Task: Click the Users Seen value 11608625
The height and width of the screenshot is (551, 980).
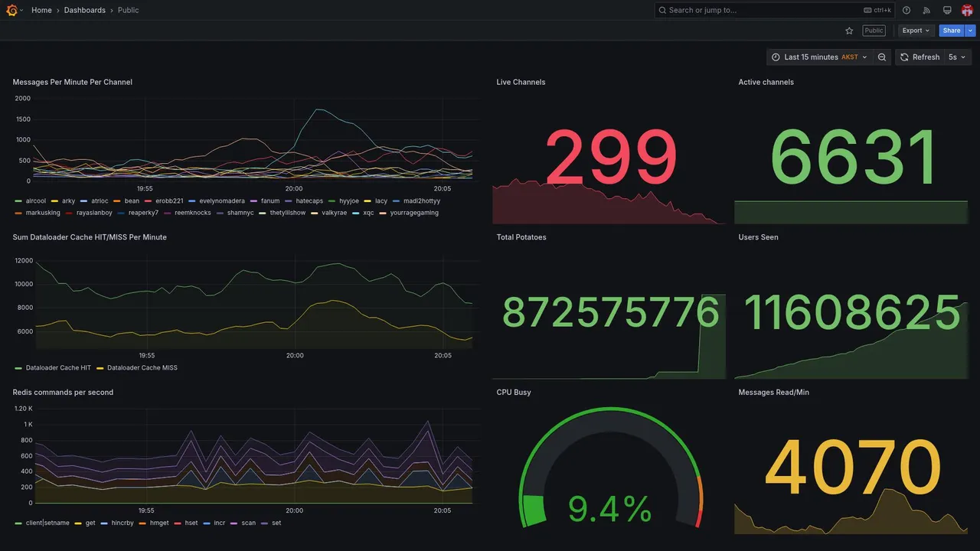Action: tap(851, 313)
